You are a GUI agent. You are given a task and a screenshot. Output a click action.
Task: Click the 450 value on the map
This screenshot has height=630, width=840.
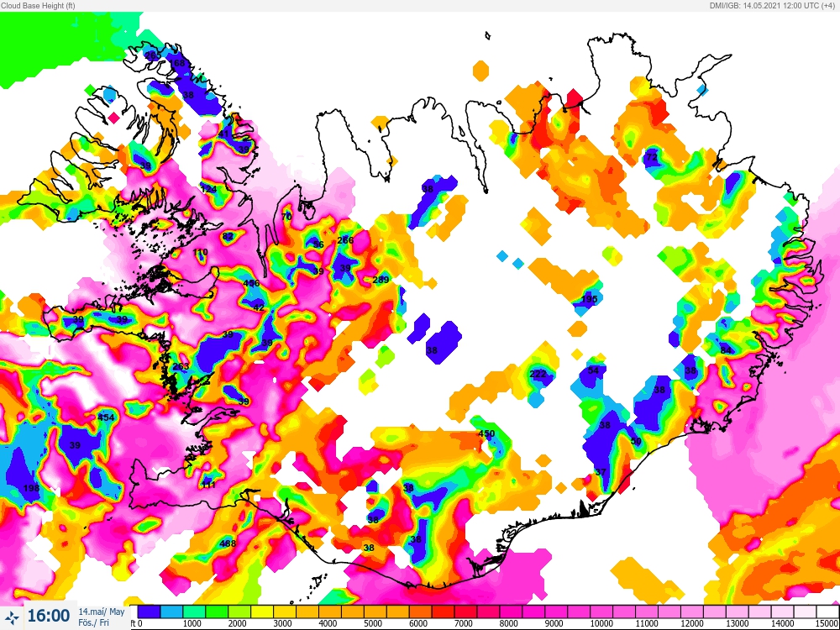486,433
